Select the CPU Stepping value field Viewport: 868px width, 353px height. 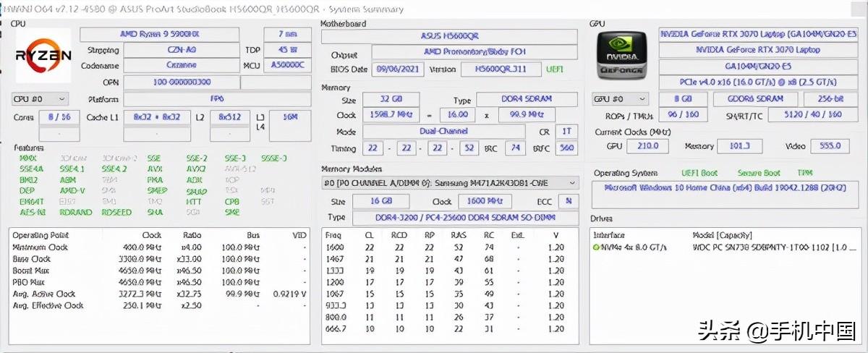[181, 51]
